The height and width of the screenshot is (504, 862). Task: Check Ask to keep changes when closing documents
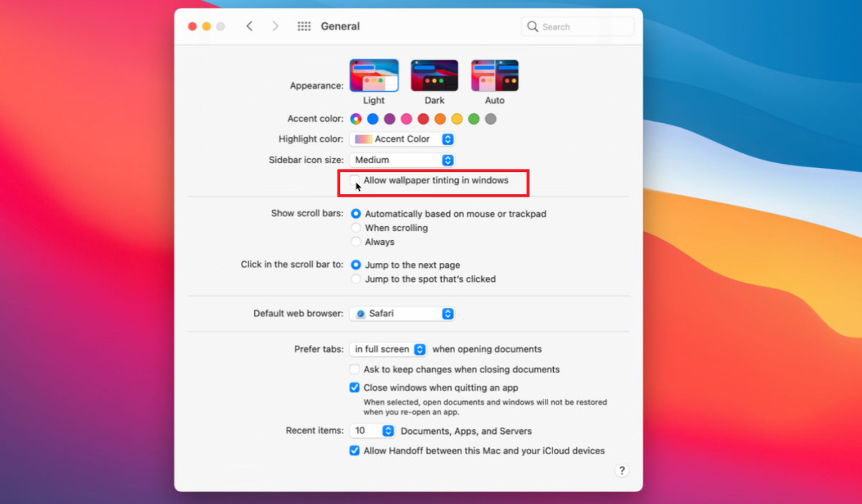(355, 370)
